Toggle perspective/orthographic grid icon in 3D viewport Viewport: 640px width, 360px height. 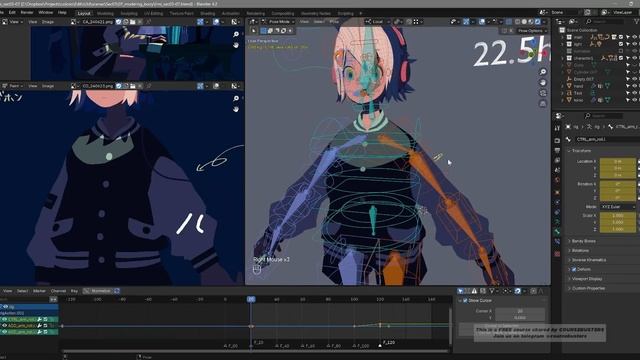tap(543, 104)
